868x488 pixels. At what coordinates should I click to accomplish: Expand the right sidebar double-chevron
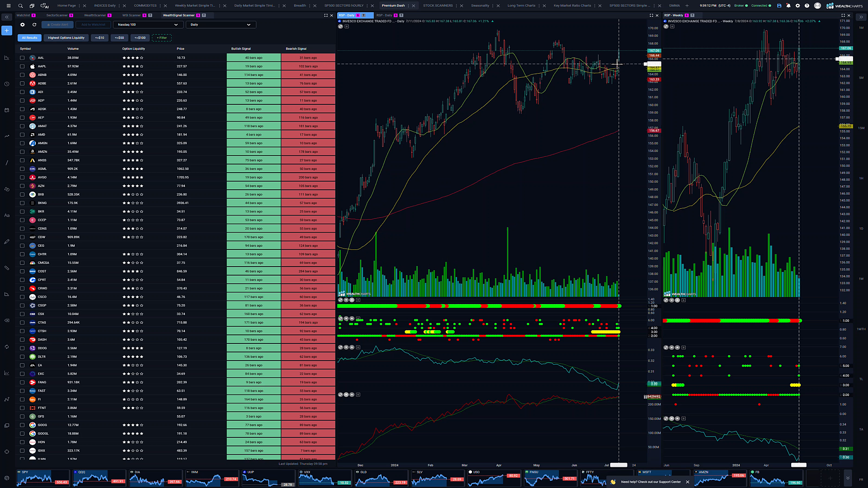click(861, 17)
